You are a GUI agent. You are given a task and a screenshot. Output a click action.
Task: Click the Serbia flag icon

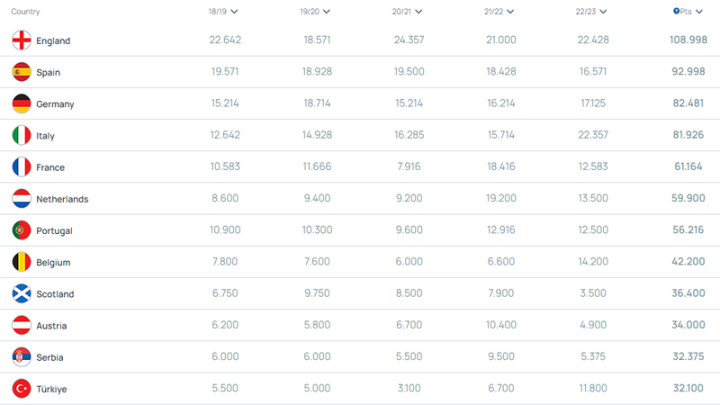22,357
